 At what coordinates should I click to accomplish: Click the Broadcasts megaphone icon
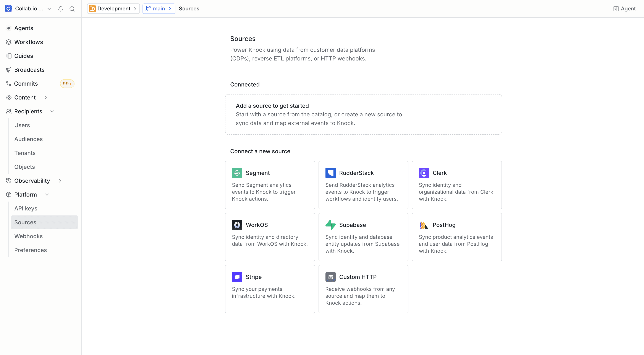pyautogui.click(x=8, y=70)
